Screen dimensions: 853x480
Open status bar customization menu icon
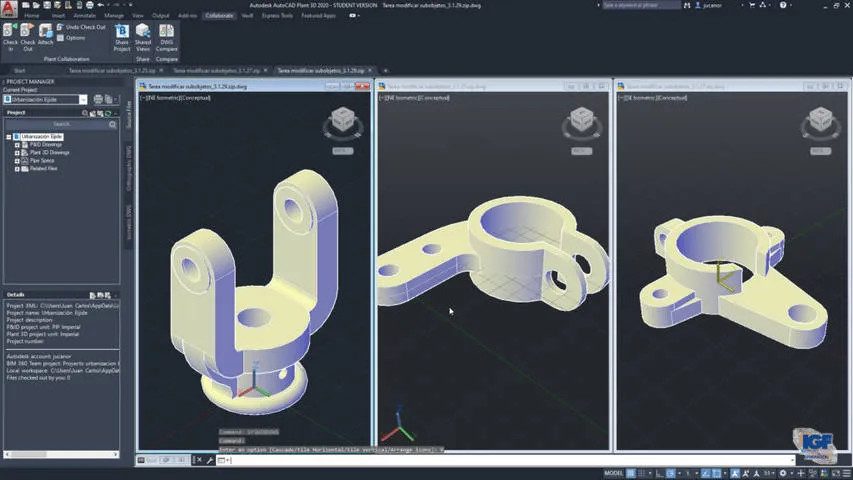pos(846,473)
